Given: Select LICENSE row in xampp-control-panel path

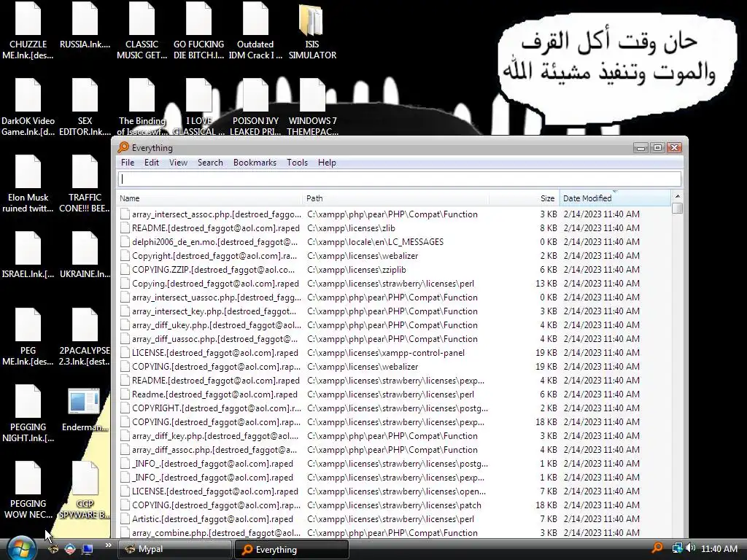Looking at the screenshot, I should point(393,353).
